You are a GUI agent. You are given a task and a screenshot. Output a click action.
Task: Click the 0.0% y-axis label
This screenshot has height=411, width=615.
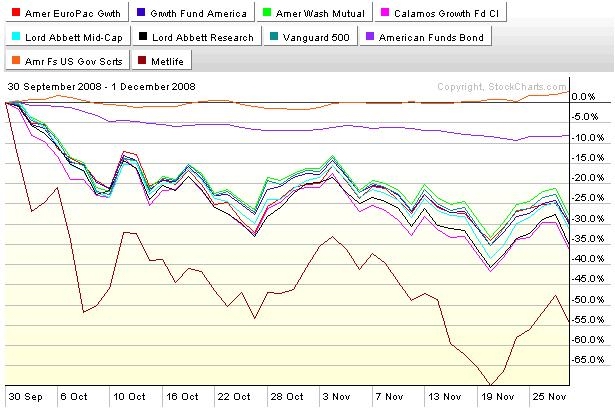(583, 96)
